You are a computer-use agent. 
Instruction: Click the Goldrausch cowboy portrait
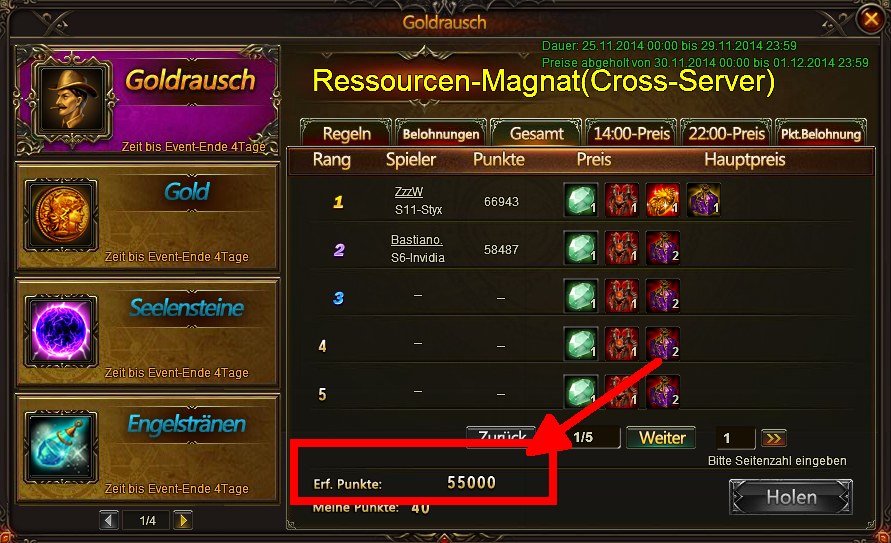(x=71, y=99)
